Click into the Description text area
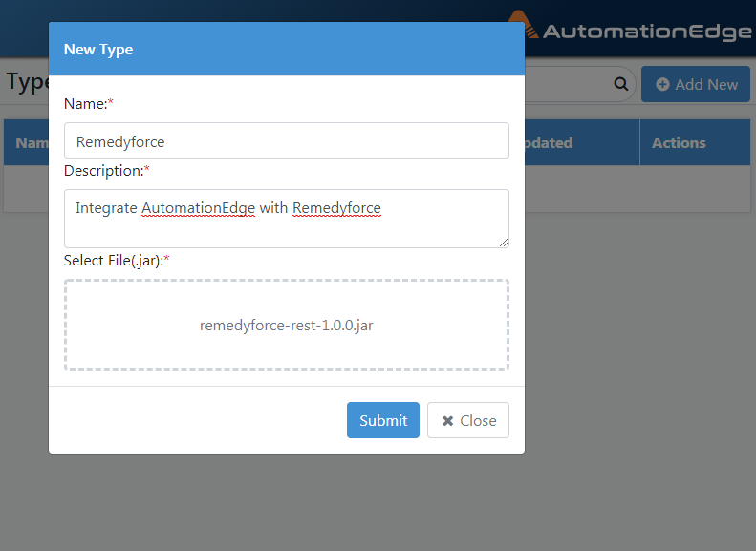Image resolution: width=756 pixels, height=551 pixels. pyautogui.click(x=287, y=219)
